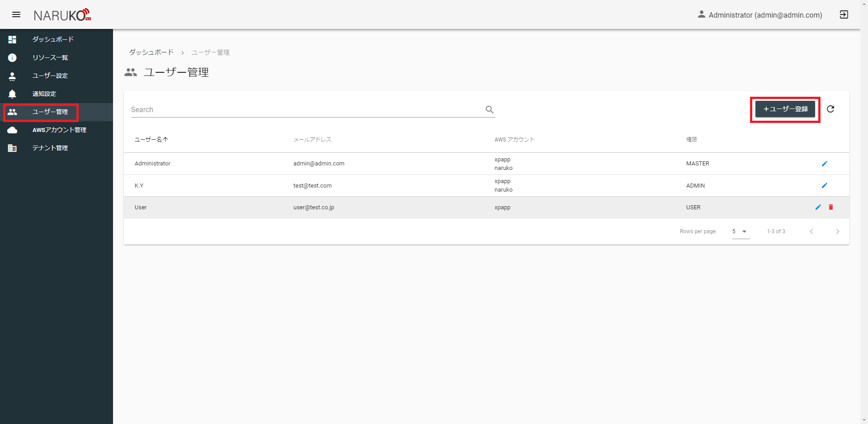Click the MASTER role cell

[x=698, y=164]
